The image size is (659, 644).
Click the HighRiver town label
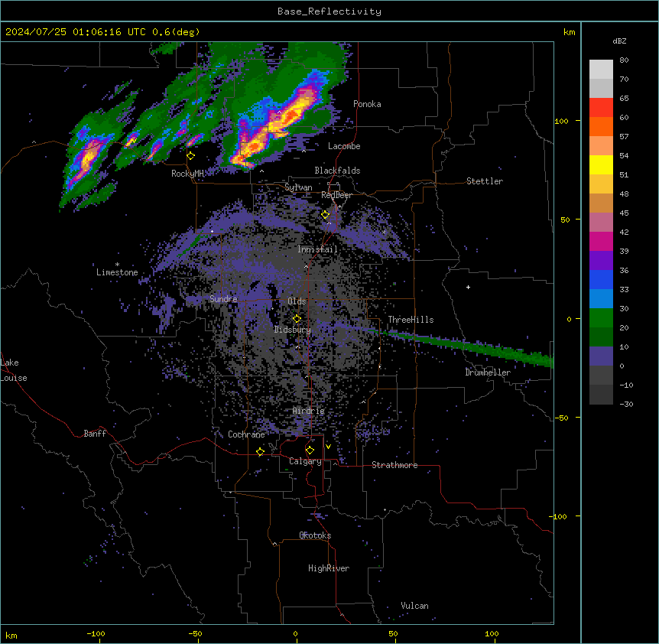click(x=329, y=568)
